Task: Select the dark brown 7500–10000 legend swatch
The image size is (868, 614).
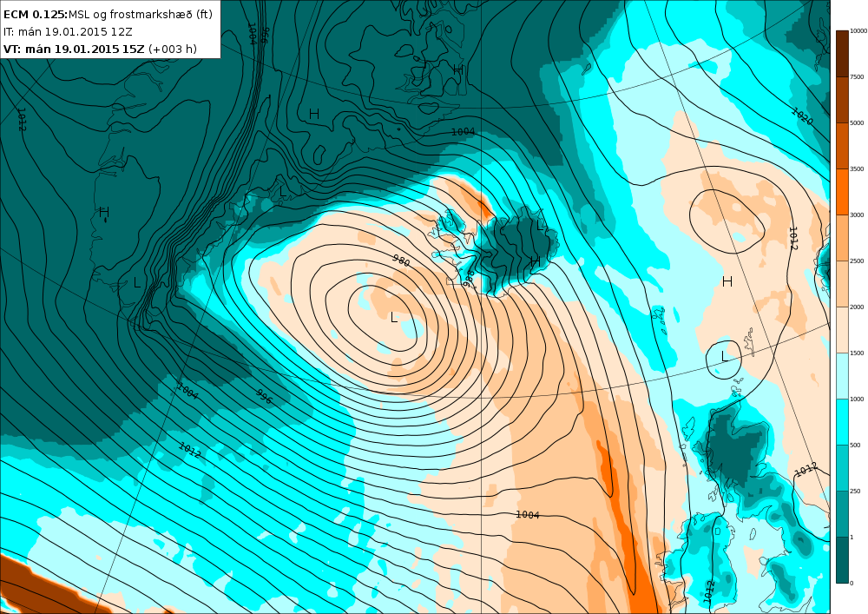Action: 842,54
